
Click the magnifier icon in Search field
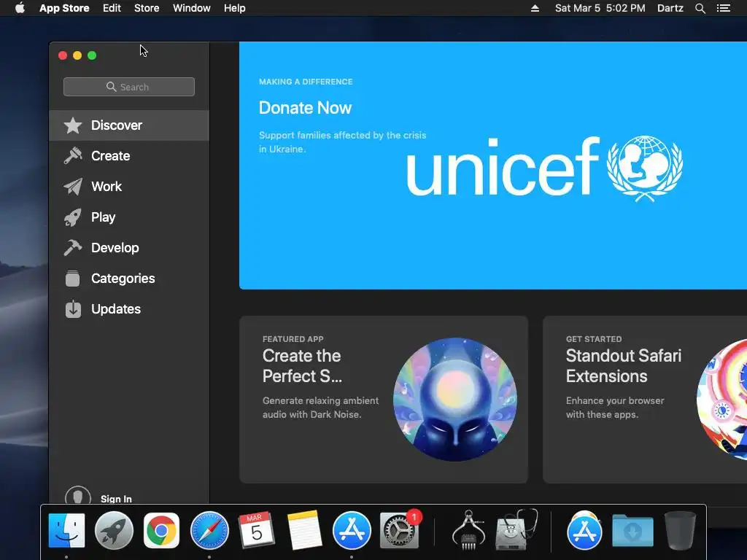tap(111, 87)
